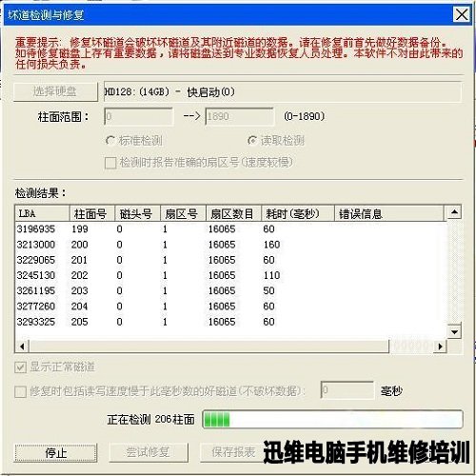Select the row with LBA 3293325
476x476 pixels.
[x=231, y=322]
